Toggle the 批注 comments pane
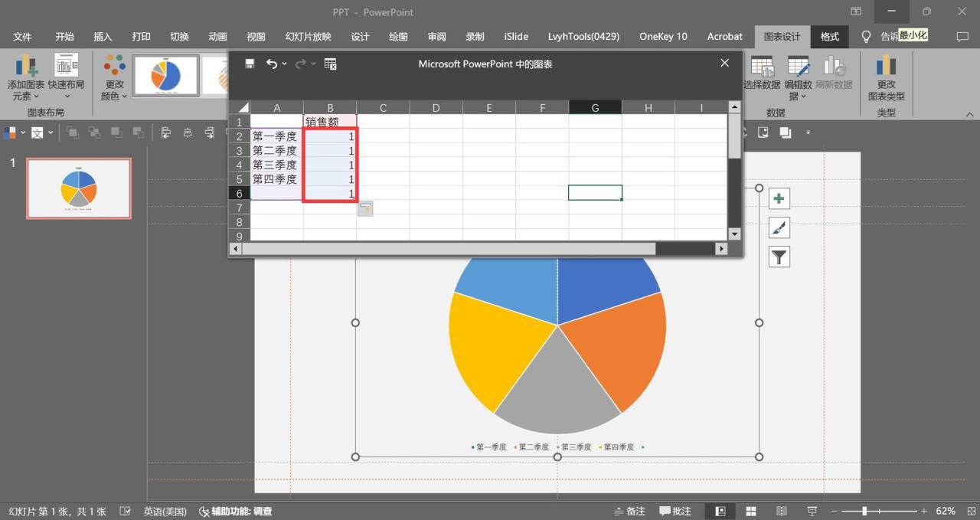This screenshot has height=520, width=980. (675, 511)
